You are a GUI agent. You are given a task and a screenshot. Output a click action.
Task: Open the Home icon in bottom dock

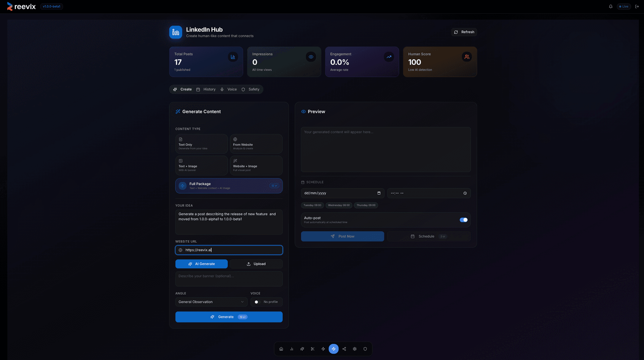(281, 349)
